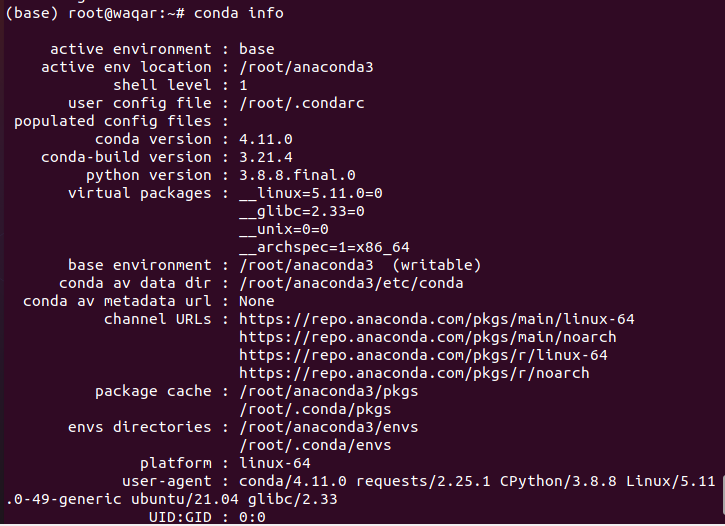
Task: Click the platform value linux-64
Action: [275, 464]
